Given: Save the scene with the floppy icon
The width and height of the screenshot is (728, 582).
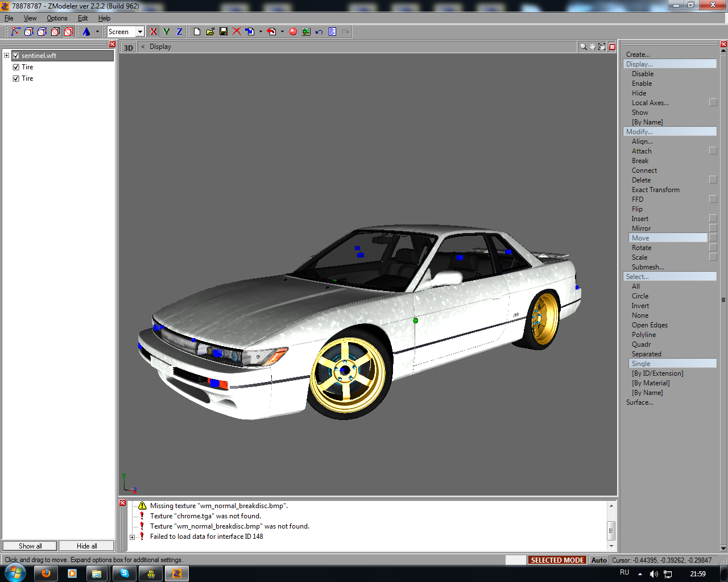Looking at the screenshot, I should 224,32.
